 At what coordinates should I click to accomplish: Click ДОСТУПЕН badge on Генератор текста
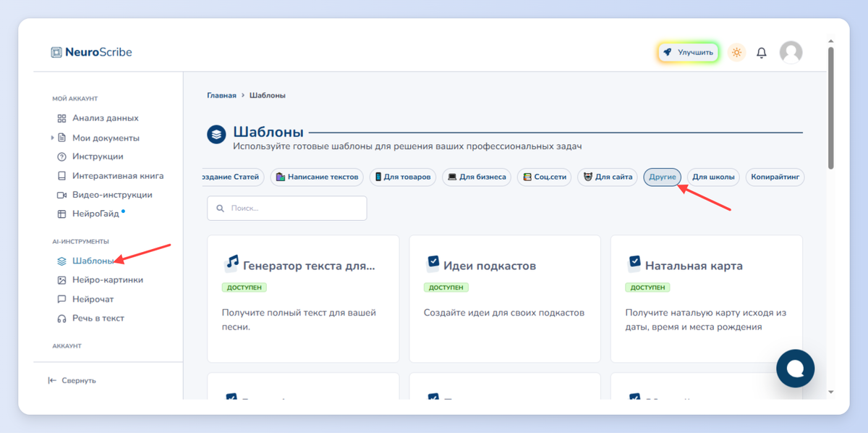pos(244,287)
